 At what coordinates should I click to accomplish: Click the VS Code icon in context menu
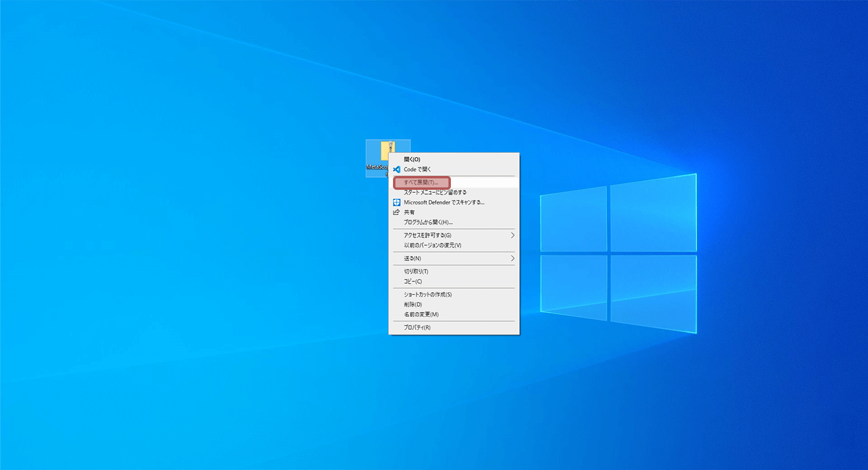coord(397,169)
